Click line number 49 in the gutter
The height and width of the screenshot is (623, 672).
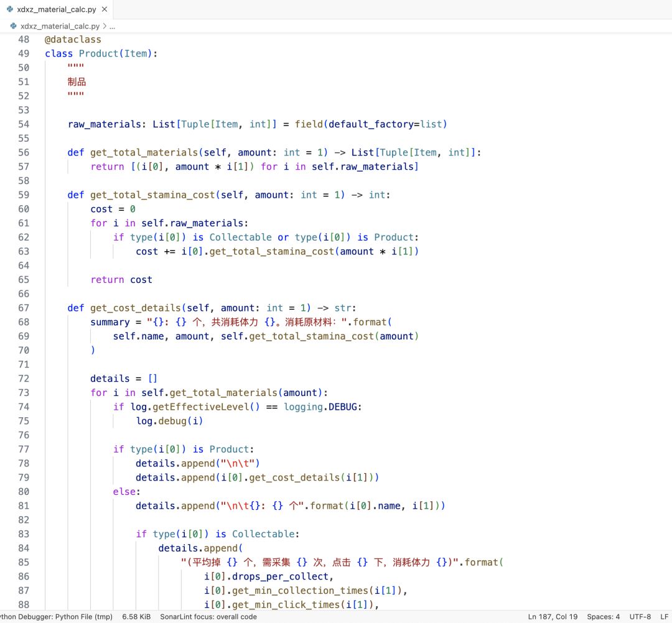(24, 53)
